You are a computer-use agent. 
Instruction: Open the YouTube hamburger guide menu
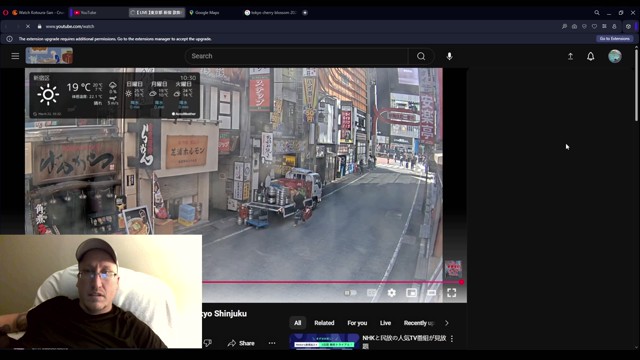tap(15, 56)
